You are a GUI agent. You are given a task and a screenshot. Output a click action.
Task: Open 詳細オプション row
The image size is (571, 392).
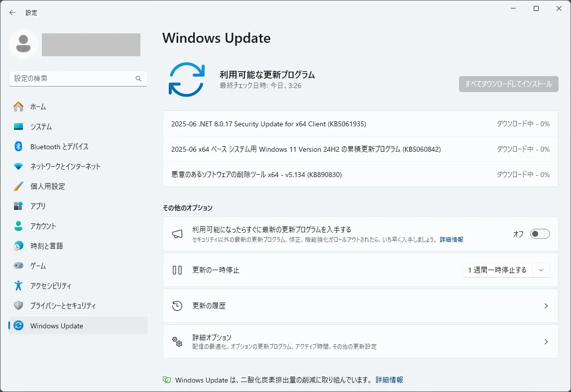360,341
